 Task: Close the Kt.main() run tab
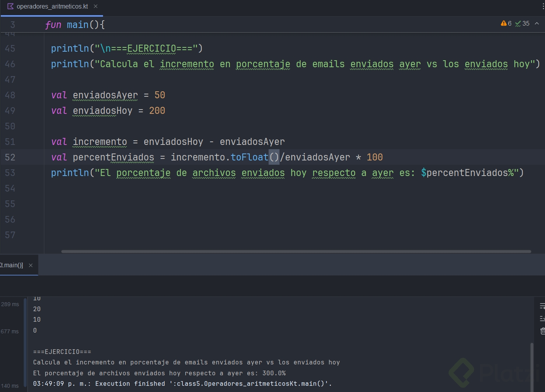coord(31,265)
